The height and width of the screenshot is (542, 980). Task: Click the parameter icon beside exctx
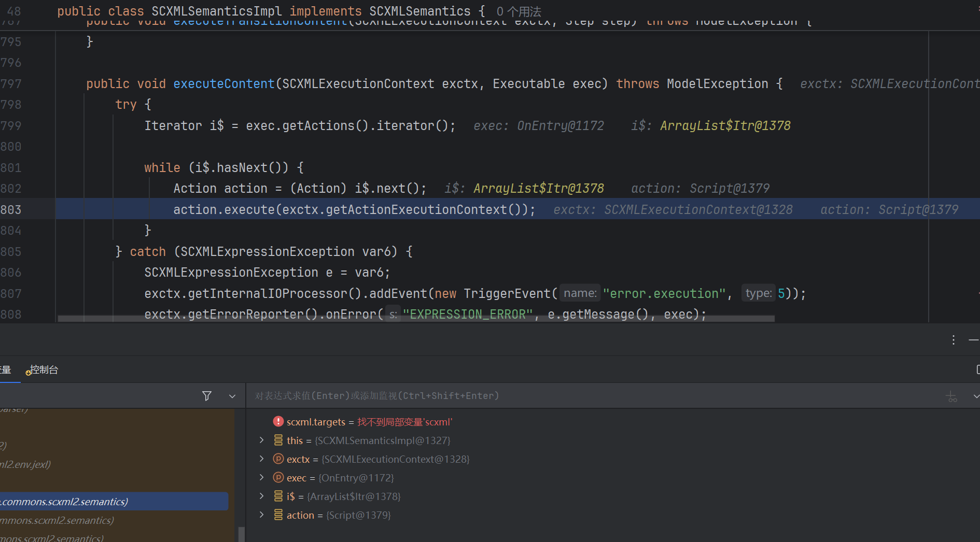click(278, 459)
